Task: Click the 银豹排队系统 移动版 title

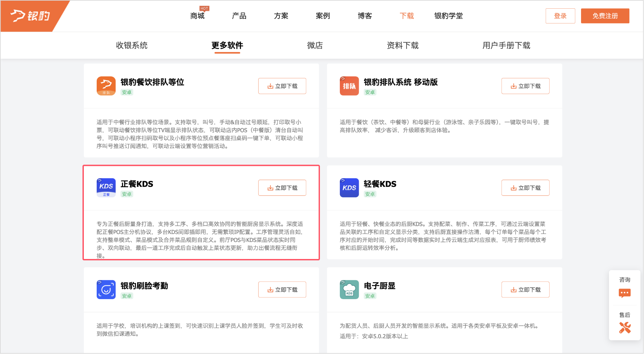Action: point(401,82)
